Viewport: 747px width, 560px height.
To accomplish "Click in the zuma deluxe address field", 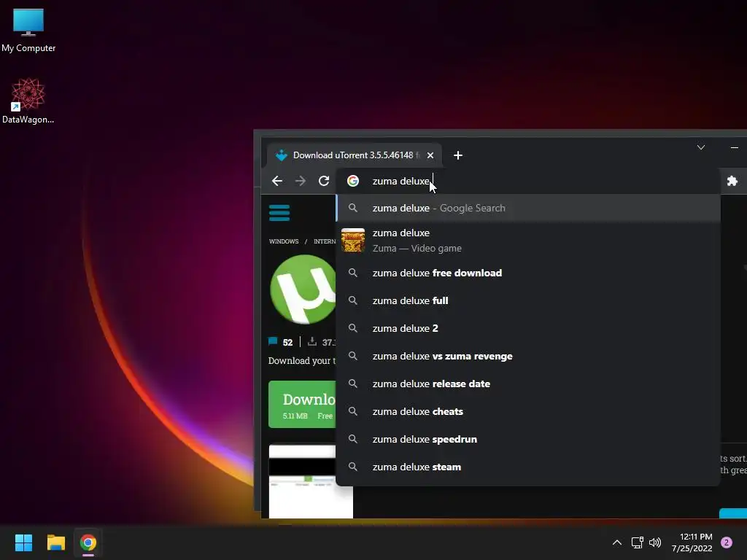I will pyautogui.click(x=528, y=181).
